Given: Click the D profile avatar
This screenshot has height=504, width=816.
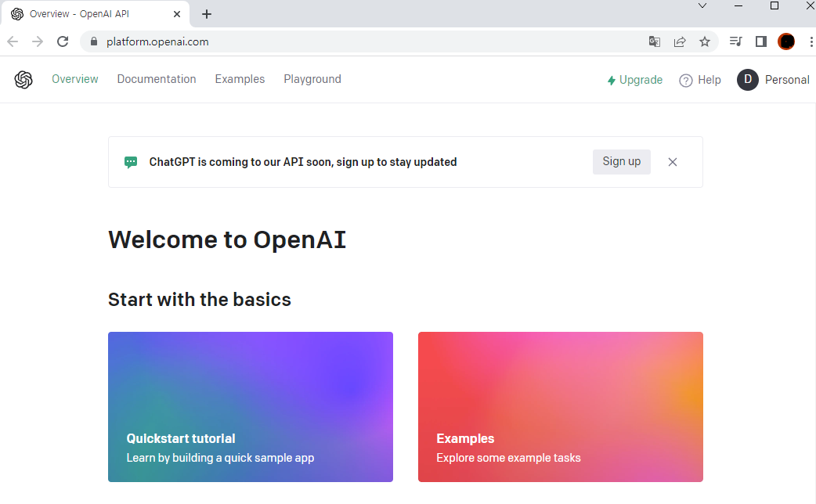Looking at the screenshot, I should pyautogui.click(x=748, y=80).
